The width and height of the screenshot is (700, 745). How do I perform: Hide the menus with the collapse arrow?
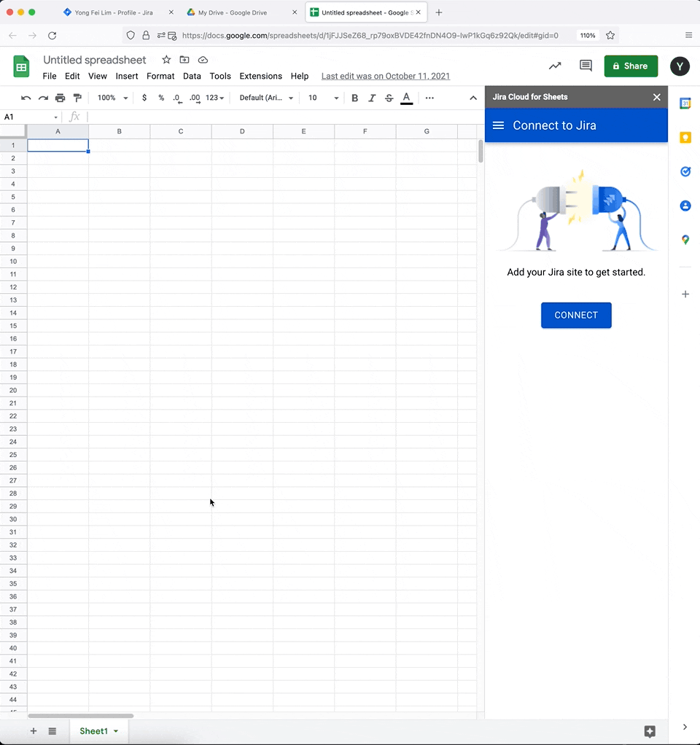coord(473,98)
